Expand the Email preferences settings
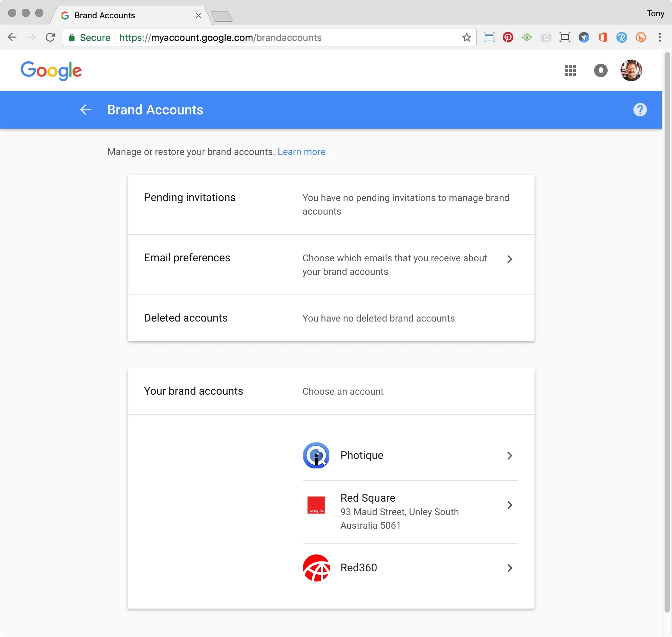672x637 pixels. (510, 259)
